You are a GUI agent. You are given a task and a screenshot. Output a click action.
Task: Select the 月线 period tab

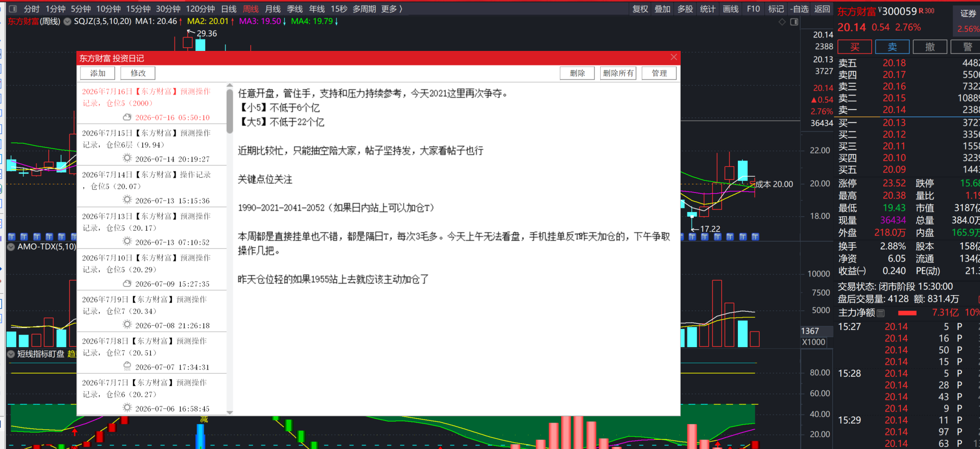click(x=273, y=9)
